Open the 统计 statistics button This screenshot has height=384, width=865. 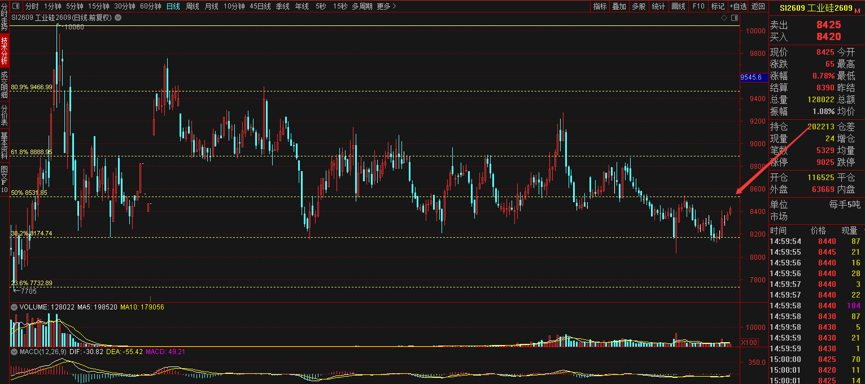(x=658, y=7)
